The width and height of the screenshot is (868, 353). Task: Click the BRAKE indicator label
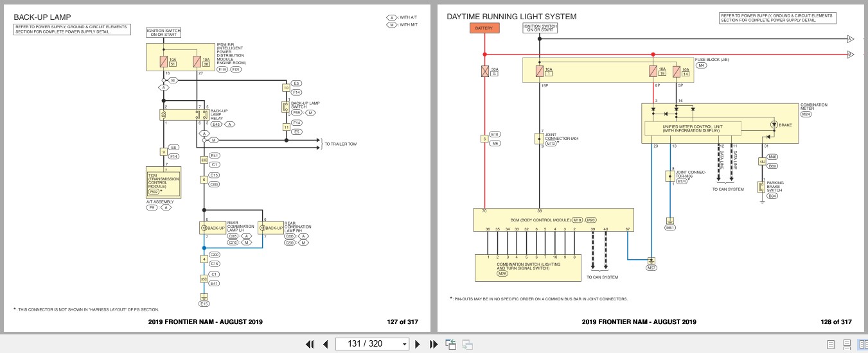[x=785, y=125]
